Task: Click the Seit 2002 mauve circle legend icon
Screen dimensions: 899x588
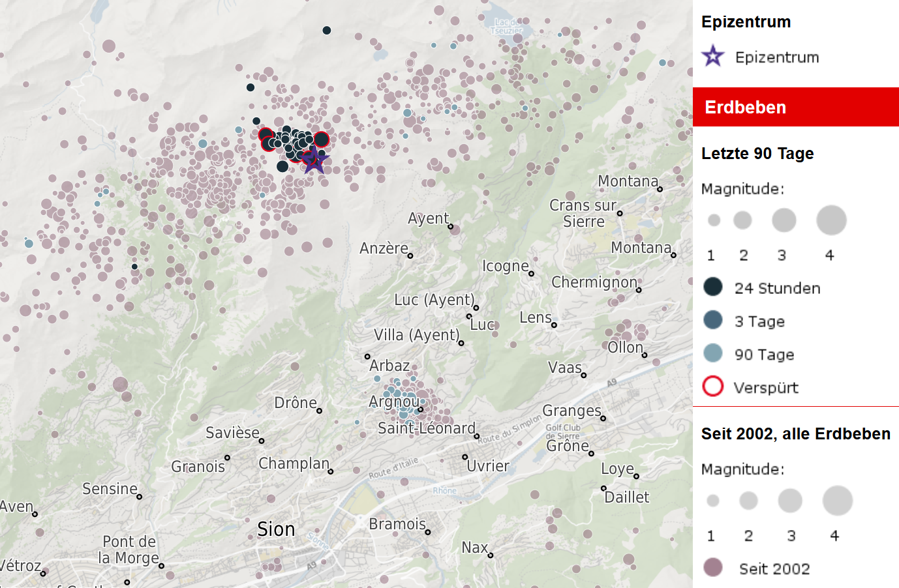Action: [713, 568]
